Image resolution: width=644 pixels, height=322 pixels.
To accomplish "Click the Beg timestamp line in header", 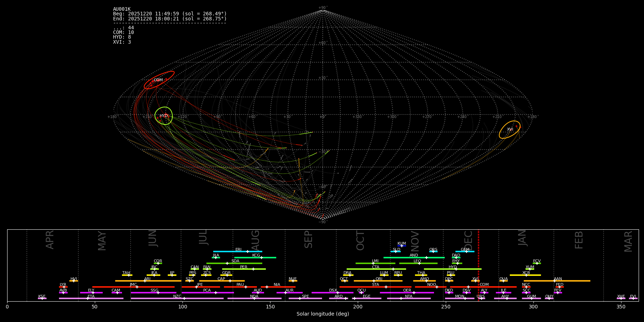I will 170,14.
